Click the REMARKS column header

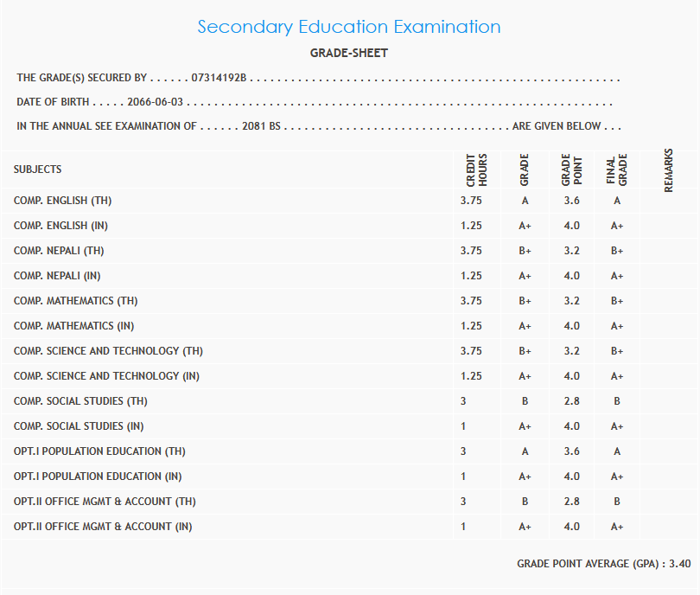pyautogui.click(x=669, y=170)
